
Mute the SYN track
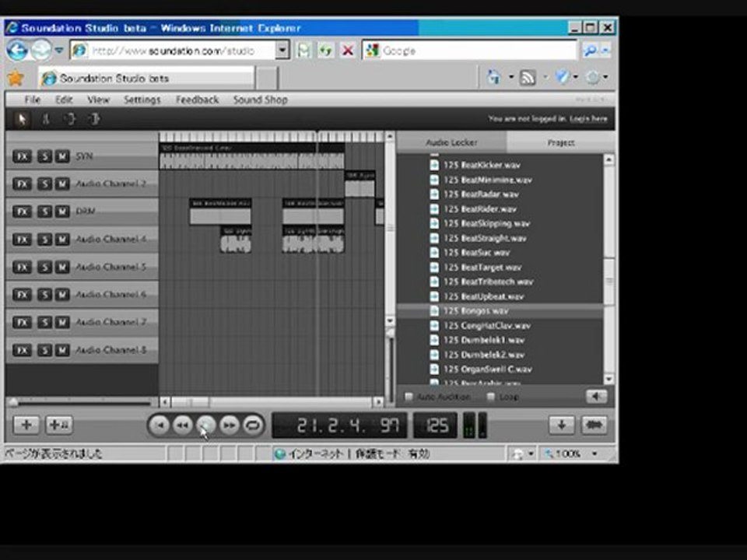[x=62, y=156]
